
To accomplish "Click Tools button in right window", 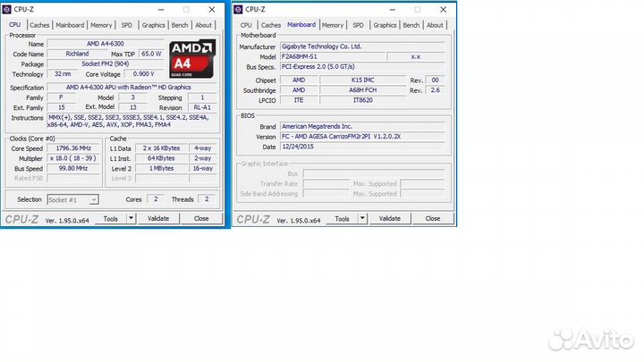I will pos(342,219).
